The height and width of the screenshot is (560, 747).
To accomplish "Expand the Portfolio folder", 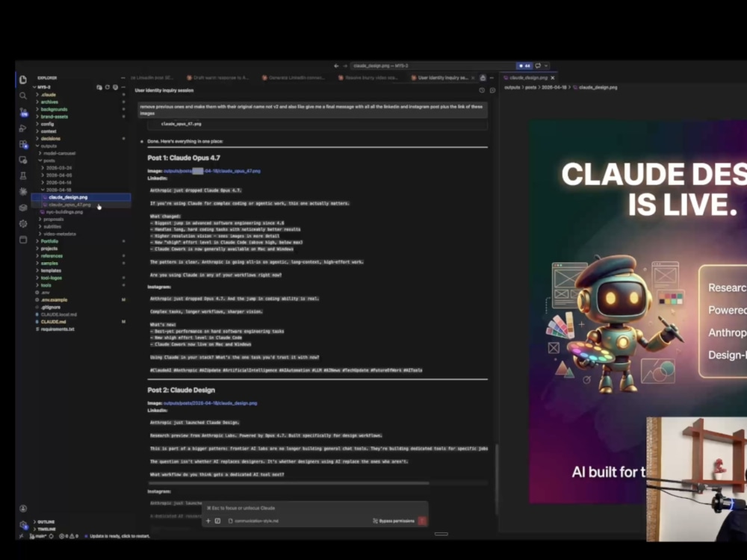I will click(x=81, y=241).
